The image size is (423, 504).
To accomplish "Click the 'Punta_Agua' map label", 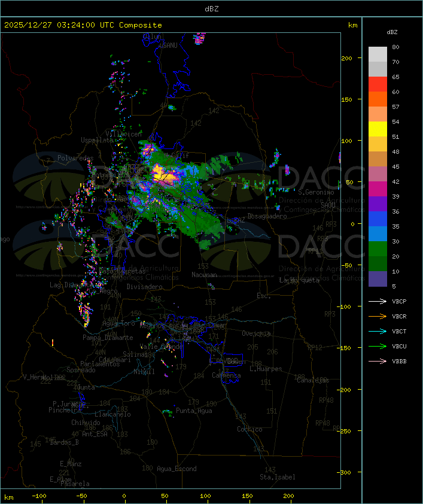I will point(194,411).
